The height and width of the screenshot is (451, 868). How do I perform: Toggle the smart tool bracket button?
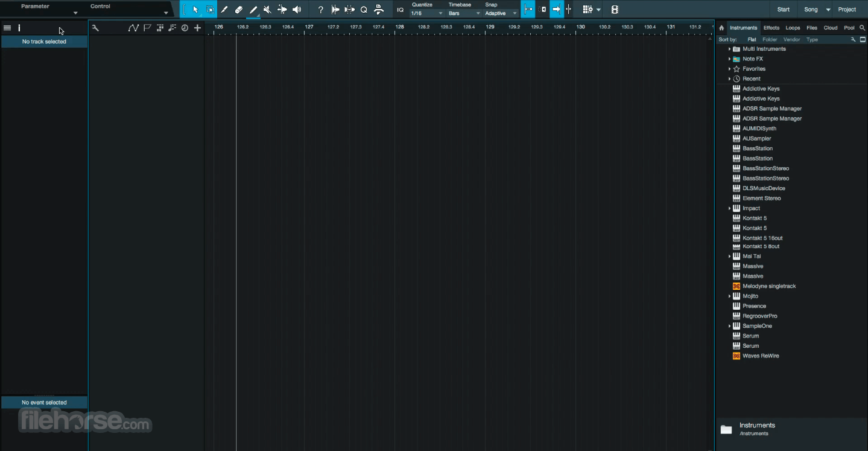point(185,10)
